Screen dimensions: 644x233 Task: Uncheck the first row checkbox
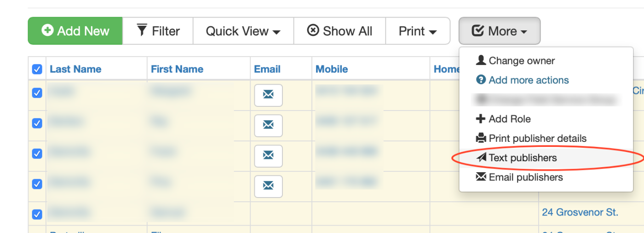tap(37, 93)
